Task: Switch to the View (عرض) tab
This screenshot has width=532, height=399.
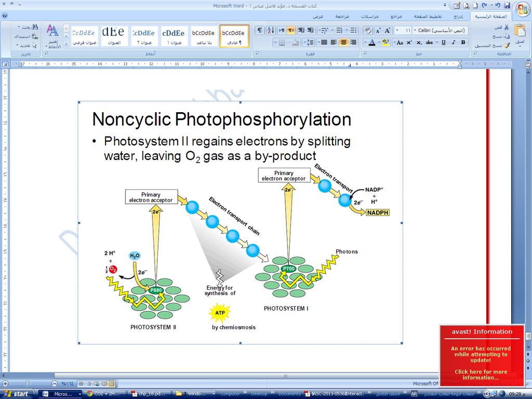Action: point(318,16)
